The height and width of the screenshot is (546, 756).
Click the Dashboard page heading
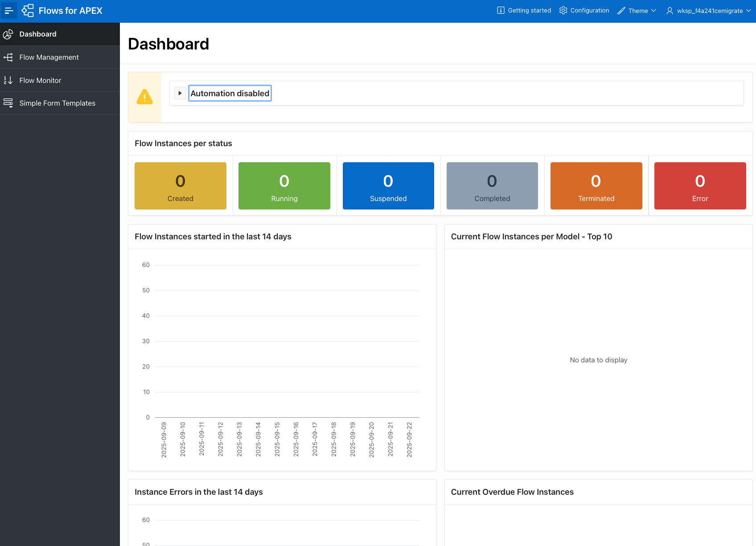tap(168, 44)
